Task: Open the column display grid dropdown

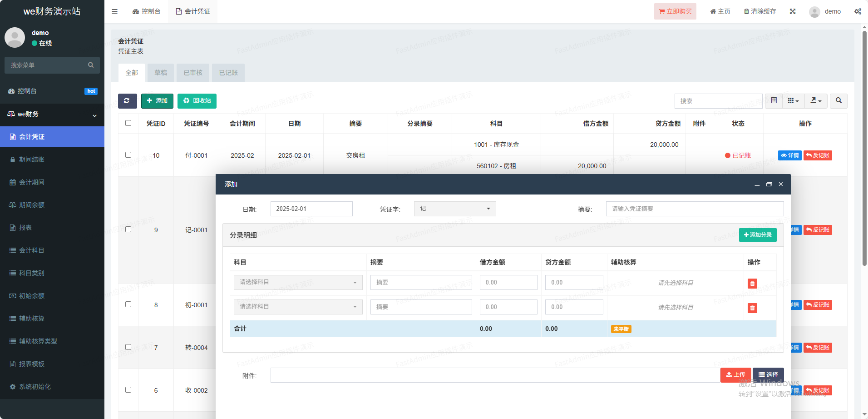Action: click(793, 101)
